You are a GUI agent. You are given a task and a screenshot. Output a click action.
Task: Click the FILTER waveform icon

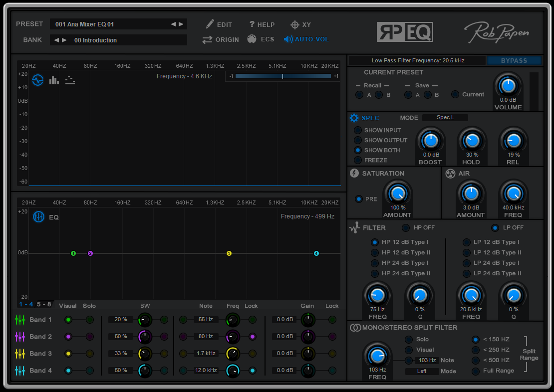click(355, 228)
